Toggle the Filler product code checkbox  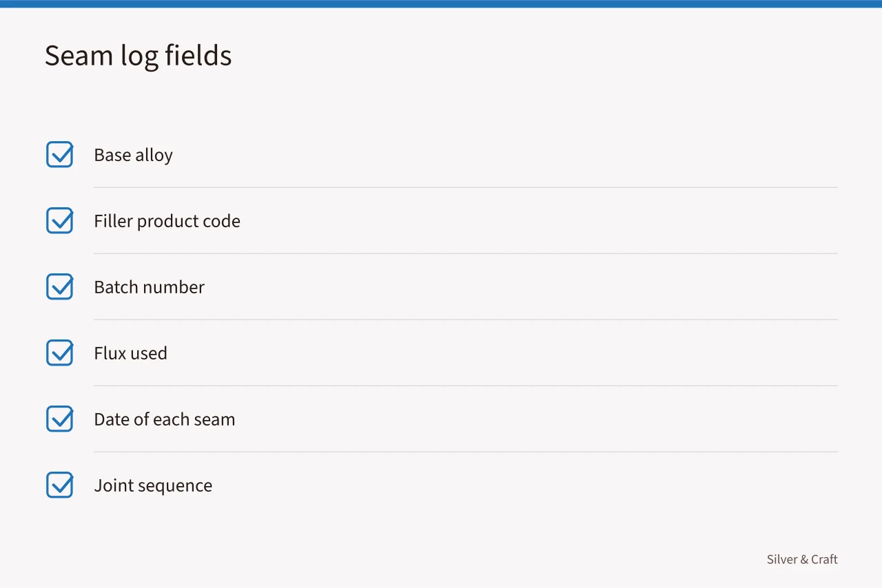tap(59, 220)
